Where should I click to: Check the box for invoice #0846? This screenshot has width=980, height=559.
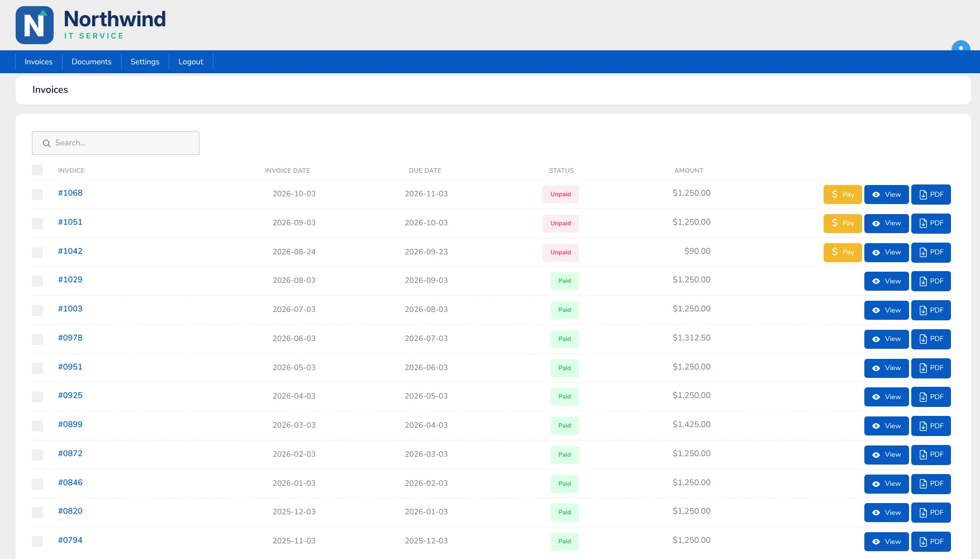37,484
